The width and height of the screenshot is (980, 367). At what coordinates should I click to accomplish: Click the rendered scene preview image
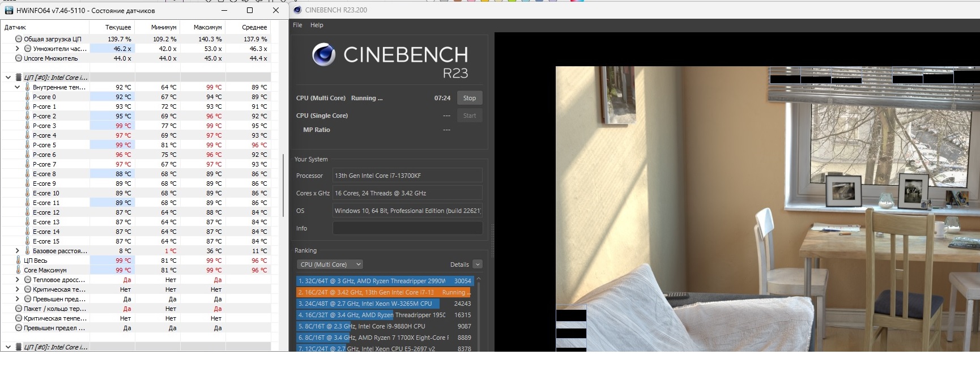click(768, 209)
